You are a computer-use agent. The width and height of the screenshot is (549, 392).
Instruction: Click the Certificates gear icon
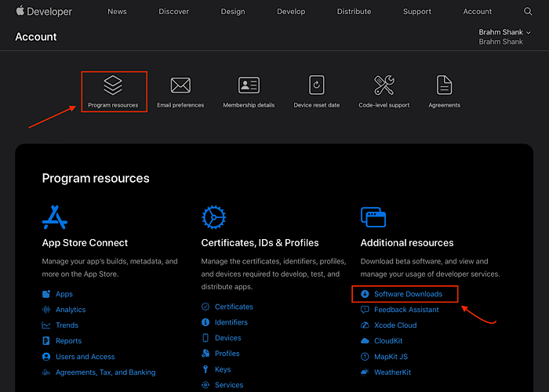point(213,217)
